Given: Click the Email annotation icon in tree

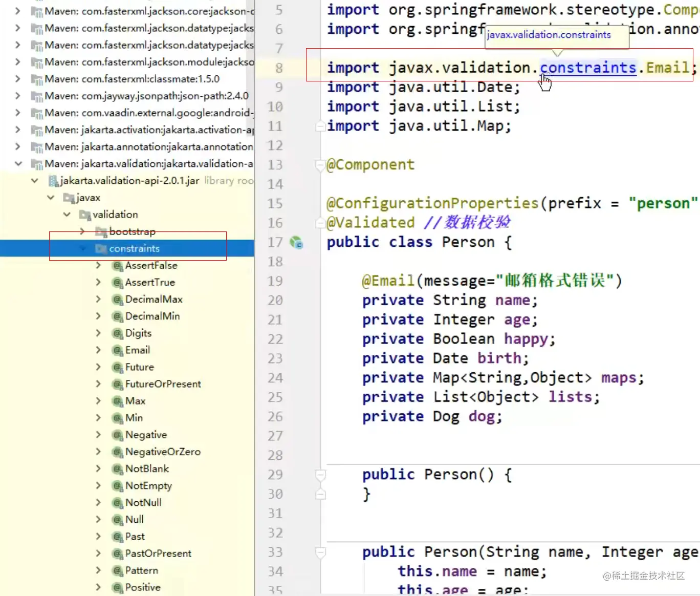Looking at the screenshot, I should click(x=118, y=350).
